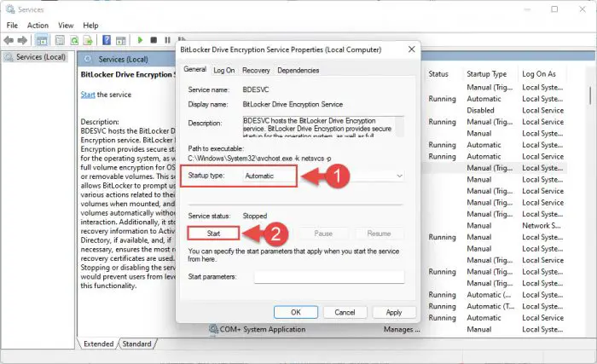Open the Startup type dropdown arrow
Viewport: 597px width, 364px height.
[x=399, y=176]
